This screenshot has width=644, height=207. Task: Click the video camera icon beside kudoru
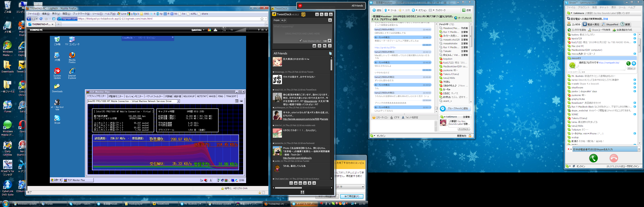click(x=634, y=35)
